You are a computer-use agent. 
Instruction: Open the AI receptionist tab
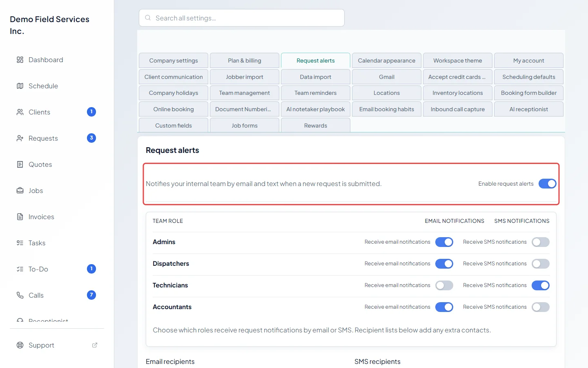point(529,109)
